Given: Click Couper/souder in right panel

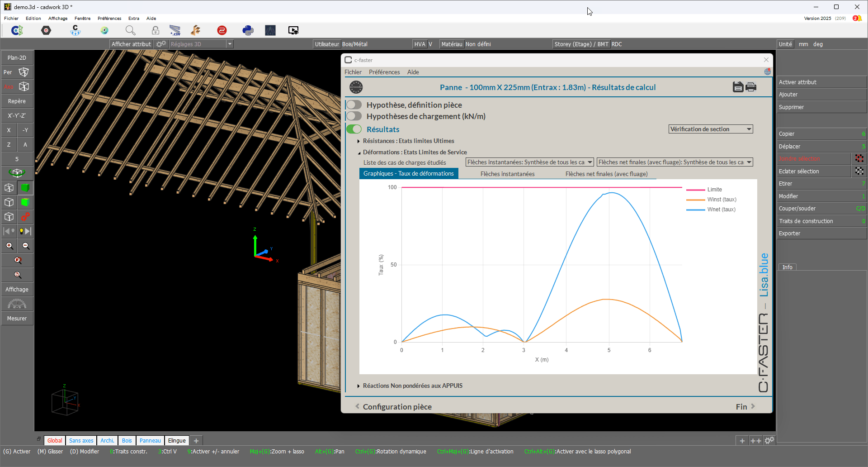Looking at the screenshot, I should click(x=821, y=208).
